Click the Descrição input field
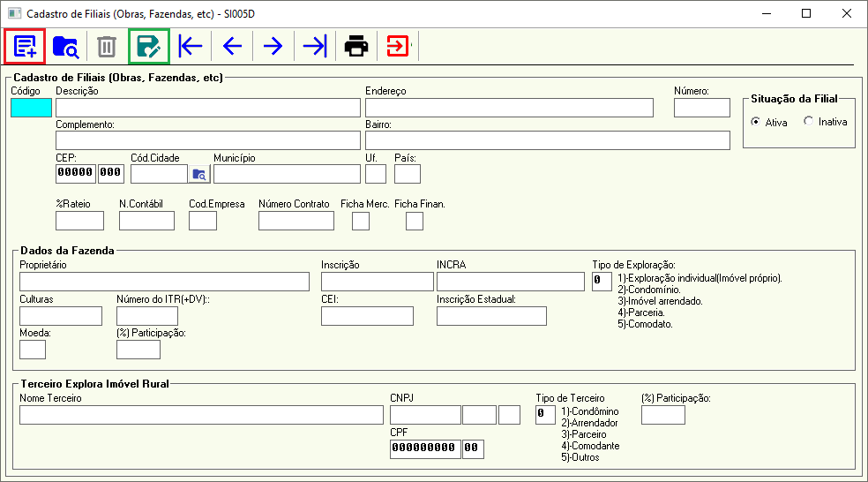 207,108
